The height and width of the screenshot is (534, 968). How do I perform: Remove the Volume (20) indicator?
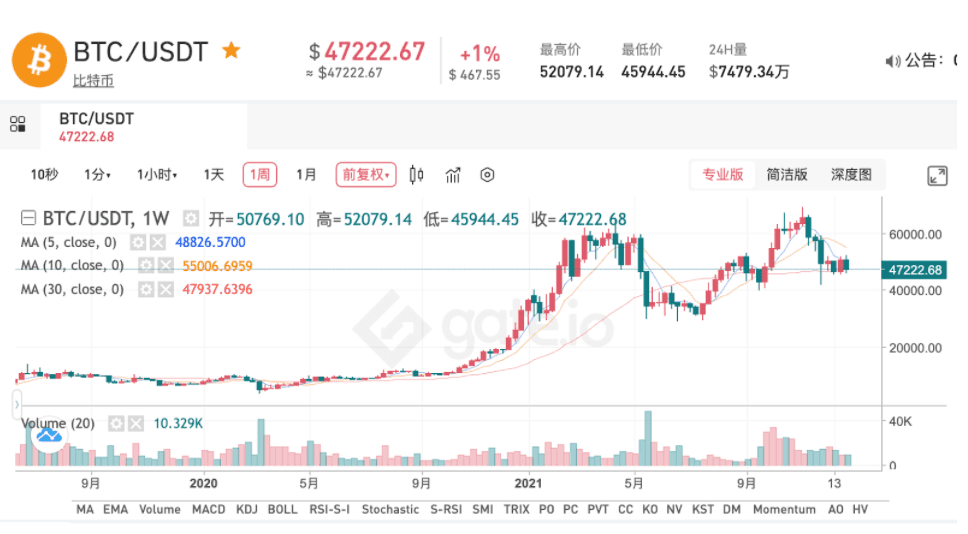[136, 423]
